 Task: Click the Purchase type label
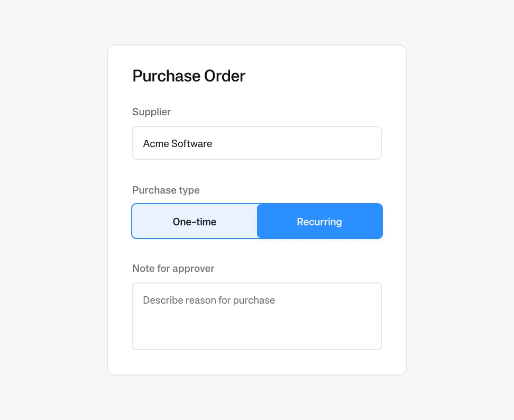166,190
